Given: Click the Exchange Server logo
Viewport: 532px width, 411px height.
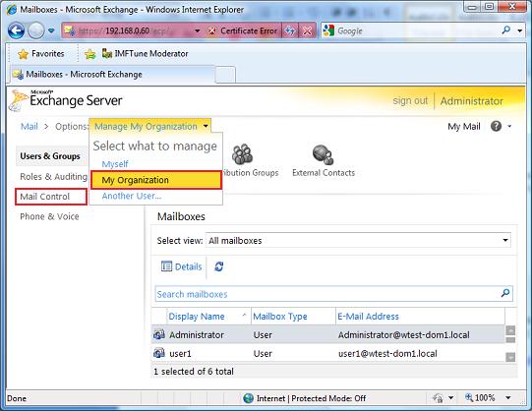Looking at the screenshot, I should click(x=66, y=100).
